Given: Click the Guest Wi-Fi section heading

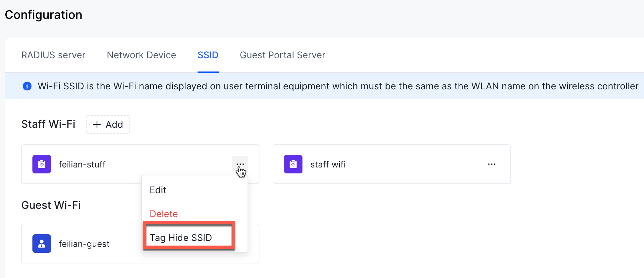Looking at the screenshot, I should [51, 205].
